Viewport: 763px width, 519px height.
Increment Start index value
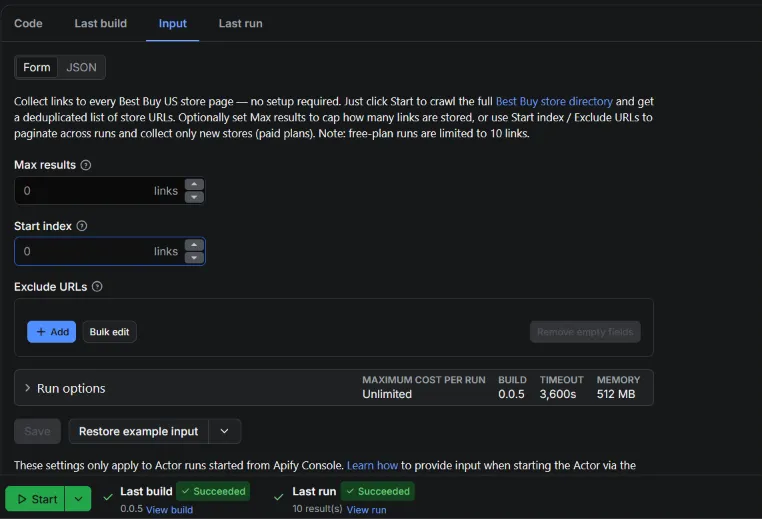click(x=194, y=245)
